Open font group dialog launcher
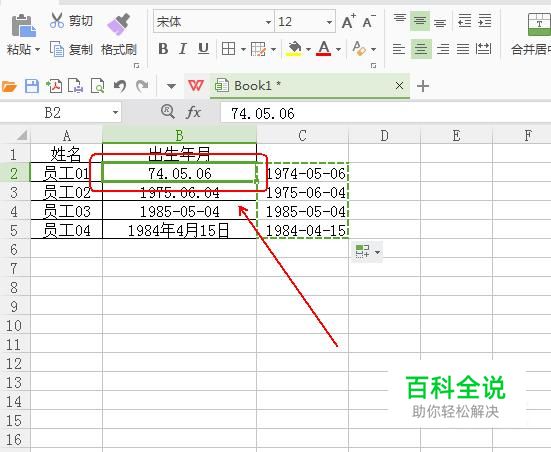The height and width of the screenshot is (452, 551). point(374,66)
